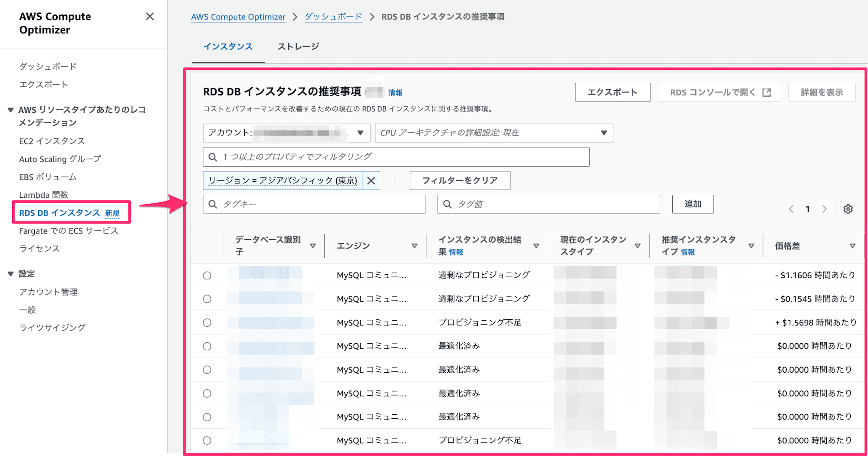Sort by 推奨インスタンスタイプ column arrow
868x456 pixels.
coord(751,246)
